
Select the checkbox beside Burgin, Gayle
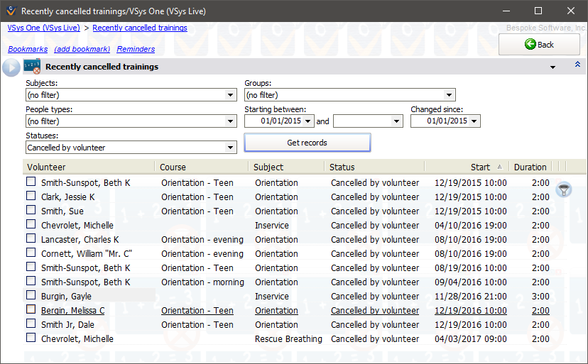tap(31, 295)
